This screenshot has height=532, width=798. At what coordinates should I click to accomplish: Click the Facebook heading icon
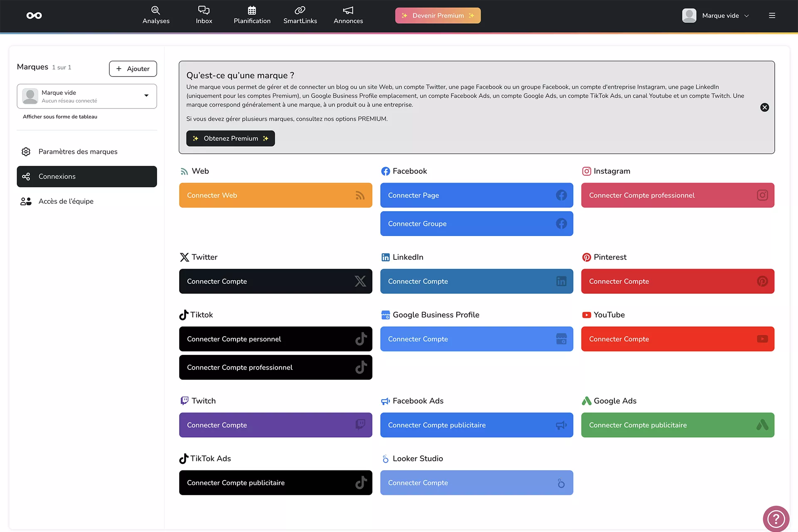point(385,171)
